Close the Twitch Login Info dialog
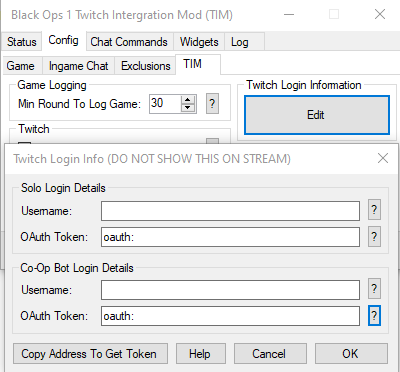 pyautogui.click(x=383, y=158)
